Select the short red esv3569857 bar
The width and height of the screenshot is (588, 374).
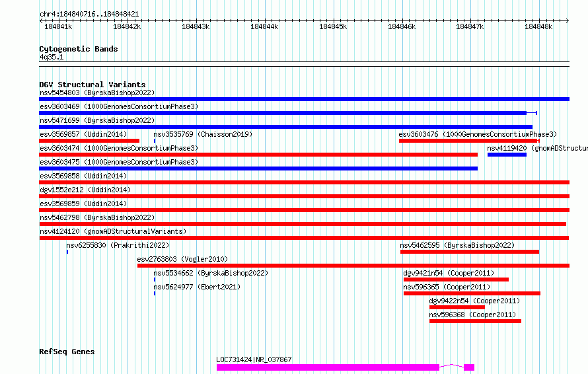89,141
